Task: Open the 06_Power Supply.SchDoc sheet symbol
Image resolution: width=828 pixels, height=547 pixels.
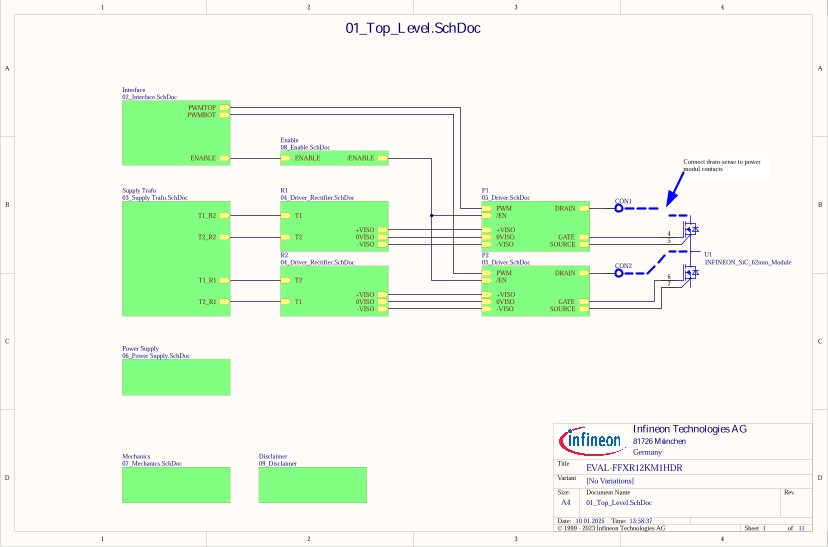Action: [x=175, y=377]
